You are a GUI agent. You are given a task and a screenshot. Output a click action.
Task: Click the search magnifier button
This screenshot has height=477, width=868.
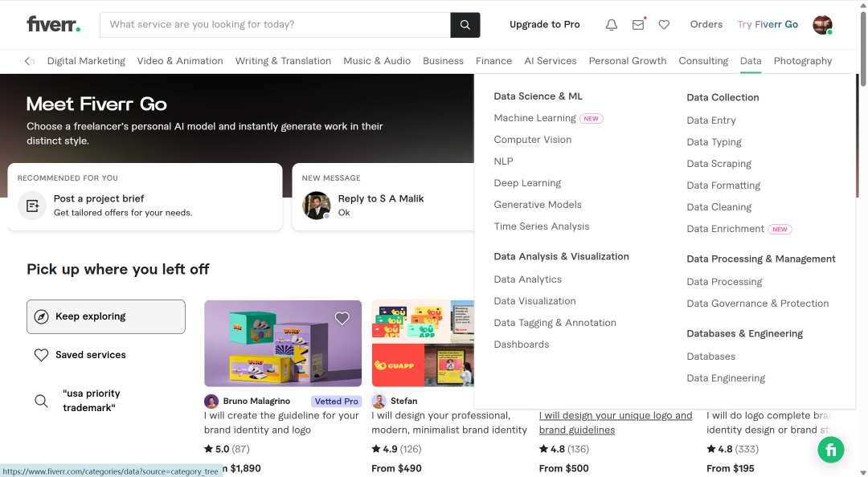465,25
